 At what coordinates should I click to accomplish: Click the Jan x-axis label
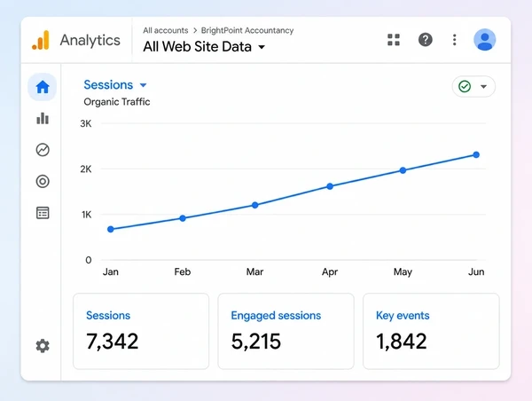click(111, 271)
